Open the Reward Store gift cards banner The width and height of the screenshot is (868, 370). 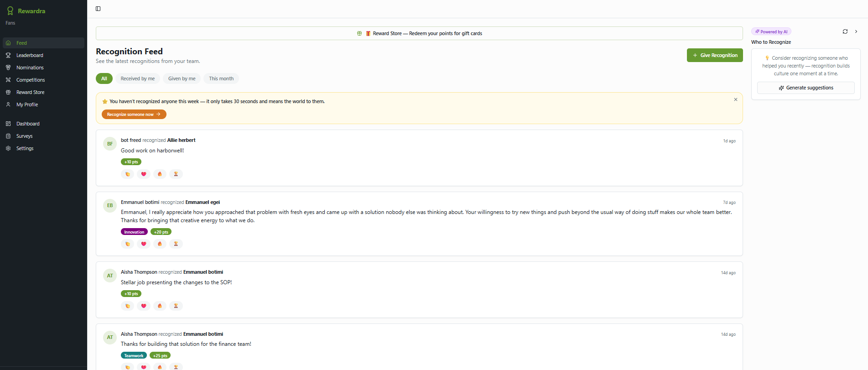419,33
